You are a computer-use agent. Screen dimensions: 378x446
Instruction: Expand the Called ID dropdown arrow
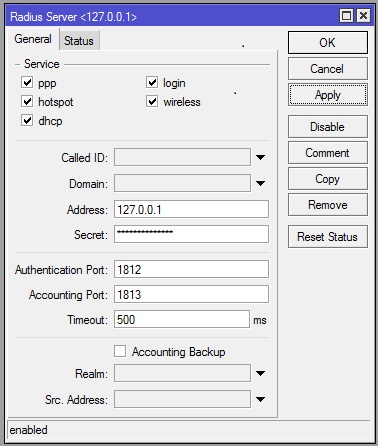coord(260,157)
